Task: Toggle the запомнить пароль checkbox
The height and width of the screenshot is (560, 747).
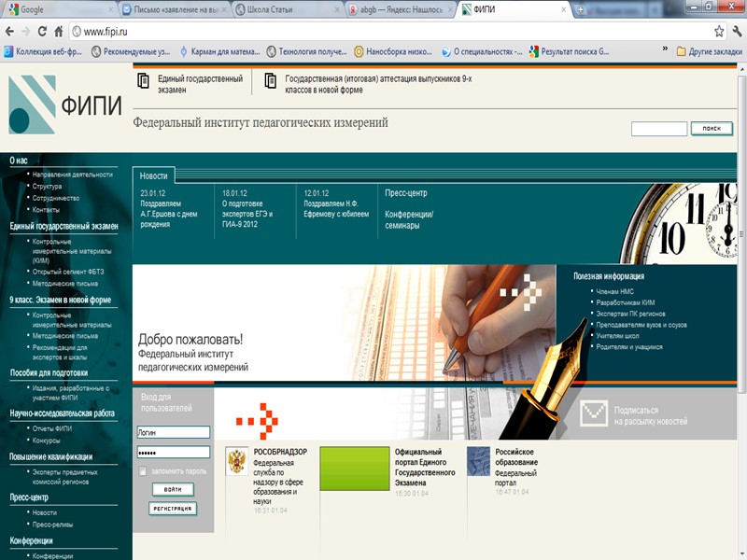Action: [x=142, y=471]
